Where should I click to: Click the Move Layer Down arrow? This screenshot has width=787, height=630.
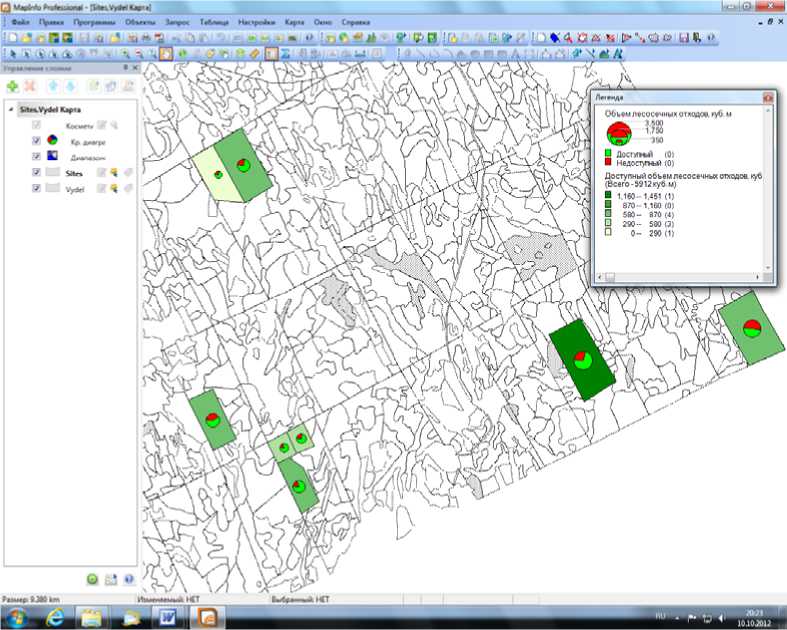71,87
